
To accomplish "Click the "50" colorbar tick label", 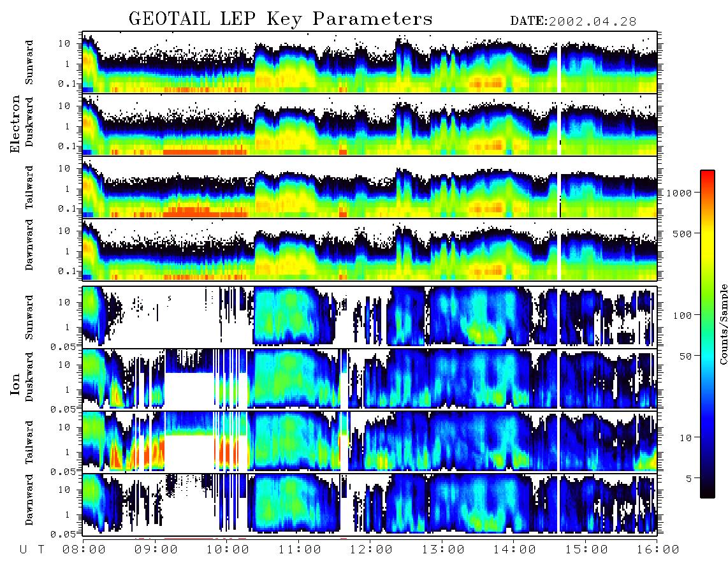I will pyautogui.click(x=685, y=356).
